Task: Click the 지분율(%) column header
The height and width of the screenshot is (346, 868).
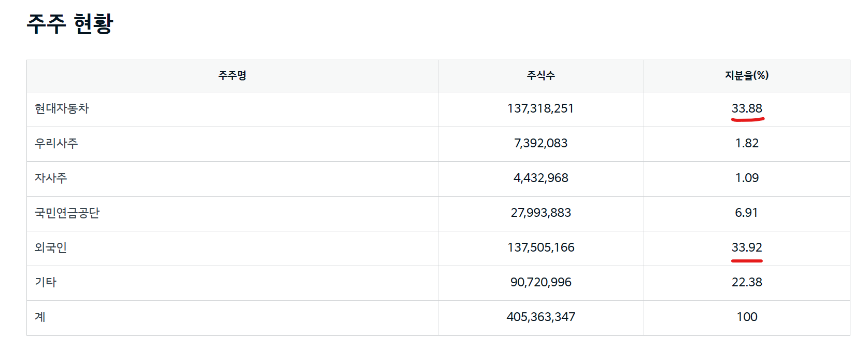Action: 746,76
